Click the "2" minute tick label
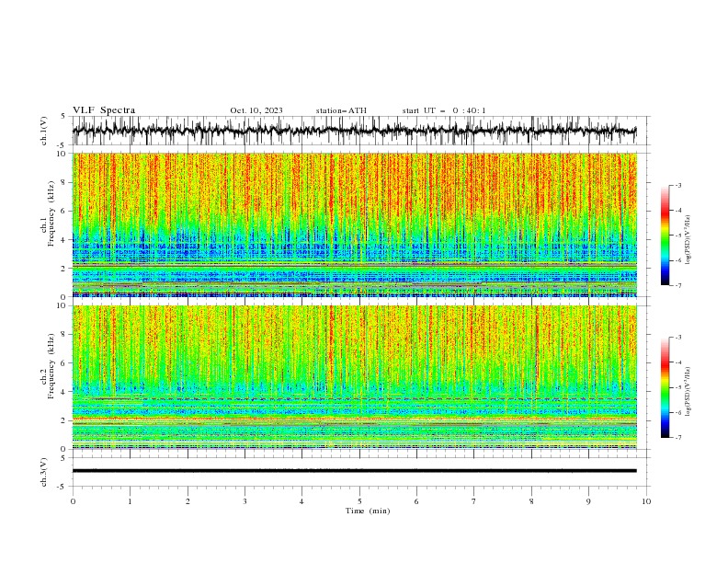The image size is (728, 563). 188,501
